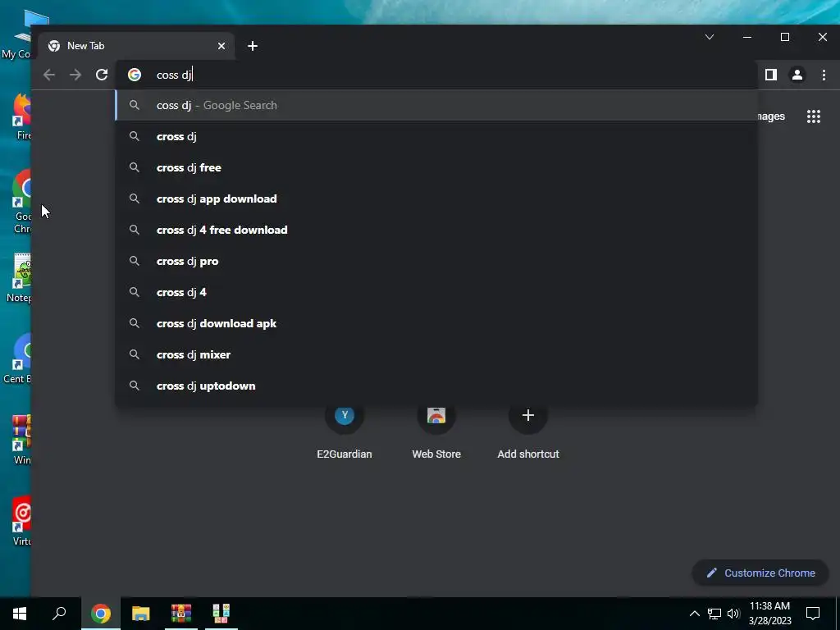The image size is (840, 630).
Task: Select 'cross dj mixer' suggestion
Action: pyautogui.click(x=436, y=354)
